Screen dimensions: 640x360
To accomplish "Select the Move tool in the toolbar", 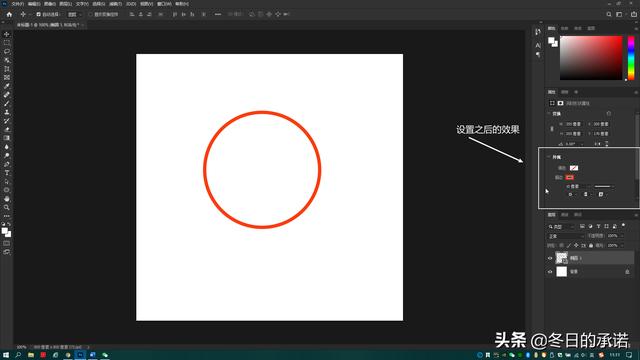I will 7,34.
